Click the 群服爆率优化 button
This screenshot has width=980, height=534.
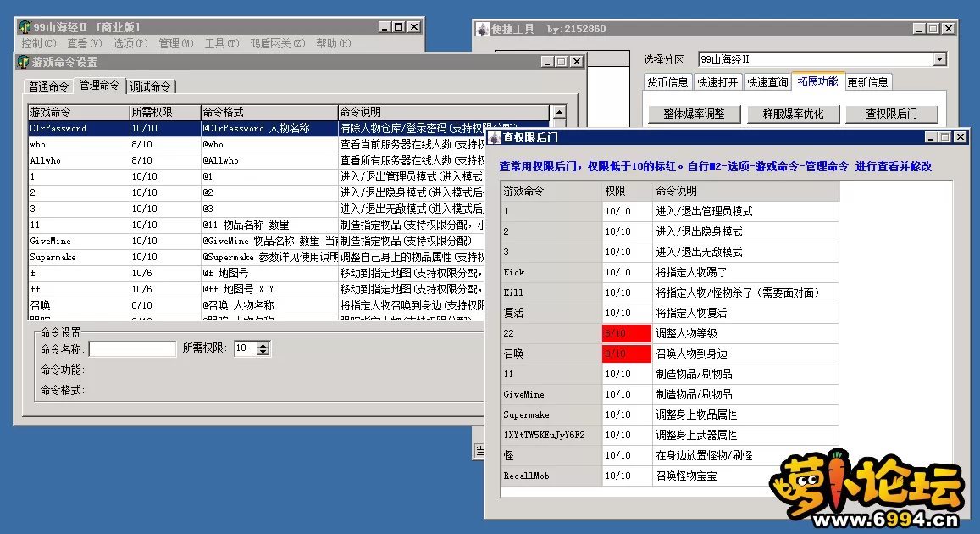click(x=793, y=114)
